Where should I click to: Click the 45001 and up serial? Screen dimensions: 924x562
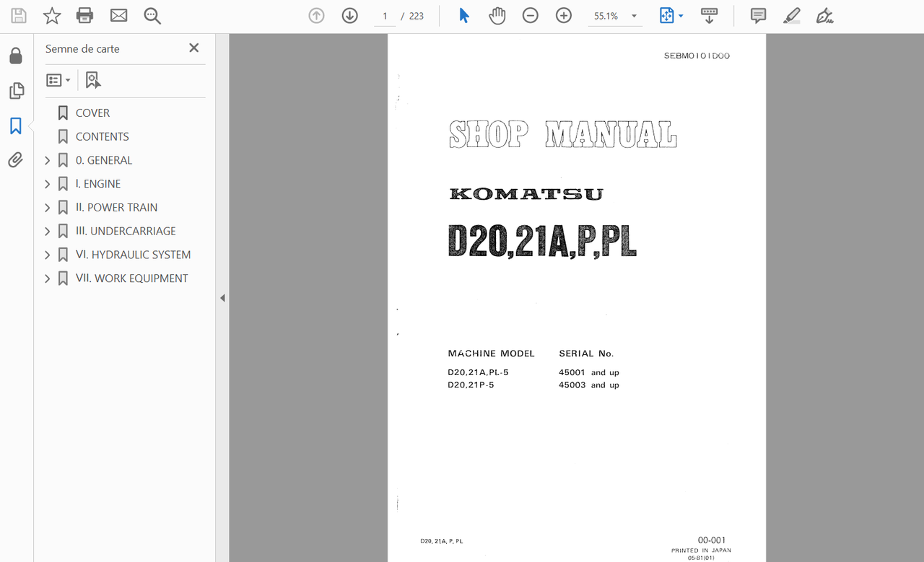click(x=589, y=373)
